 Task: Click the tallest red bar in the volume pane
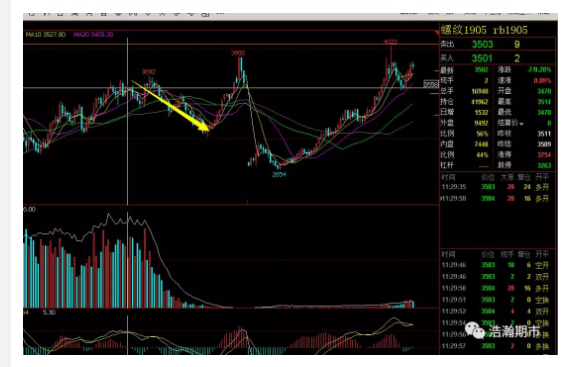145,268
